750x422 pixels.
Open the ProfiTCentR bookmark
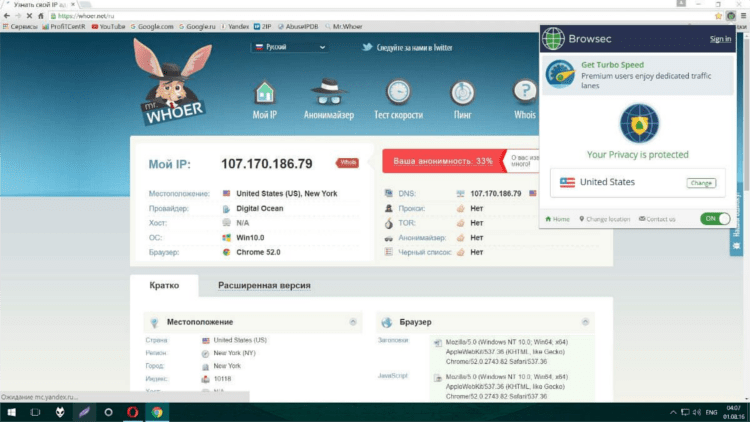64,26
